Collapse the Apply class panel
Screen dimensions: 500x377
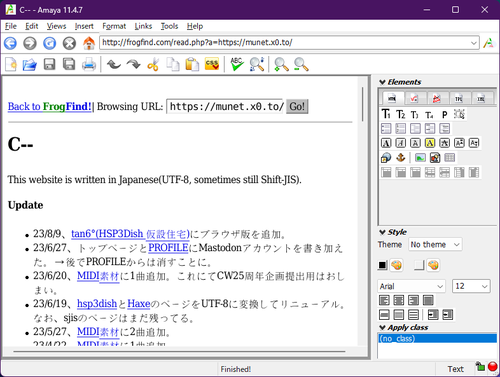click(x=382, y=328)
